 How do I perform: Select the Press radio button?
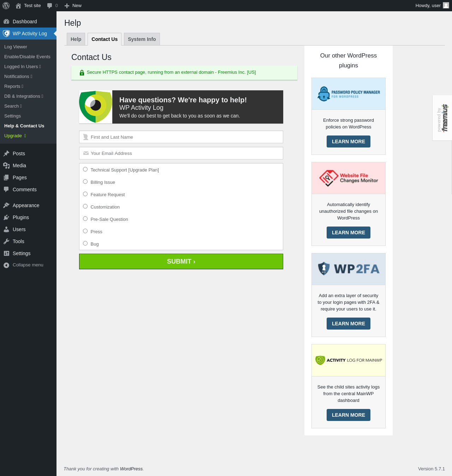point(85,231)
